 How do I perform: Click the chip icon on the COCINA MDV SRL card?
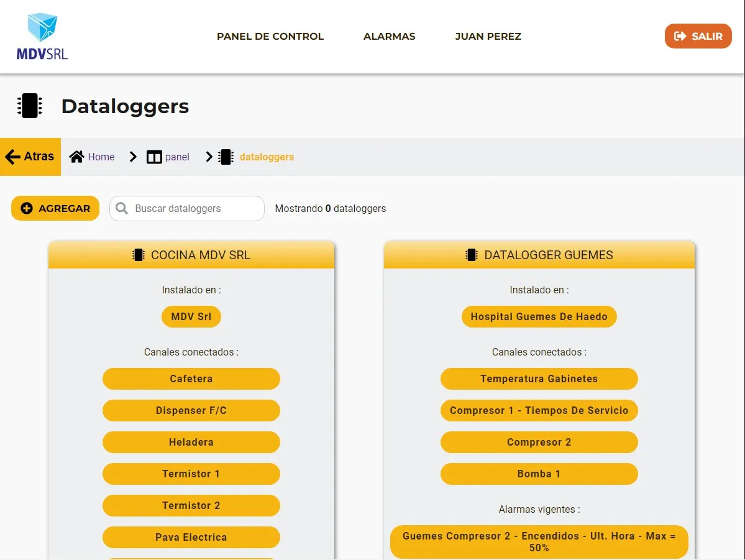(138, 254)
